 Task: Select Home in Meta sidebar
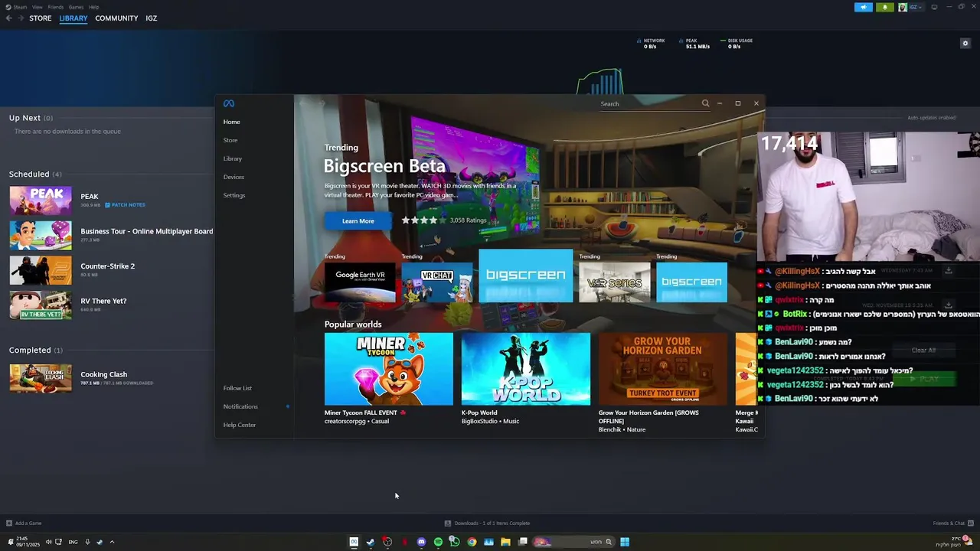(231, 122)
